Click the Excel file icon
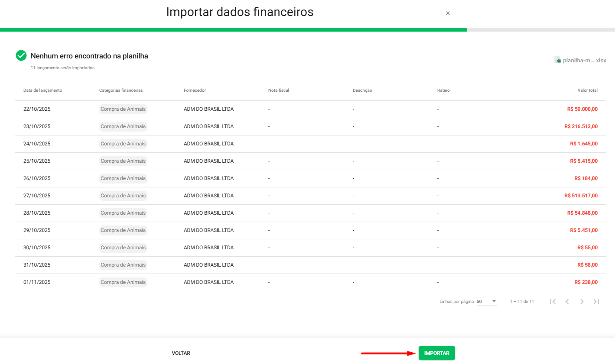The height and width of the screenshot is (364, 615). pos(558,60)
